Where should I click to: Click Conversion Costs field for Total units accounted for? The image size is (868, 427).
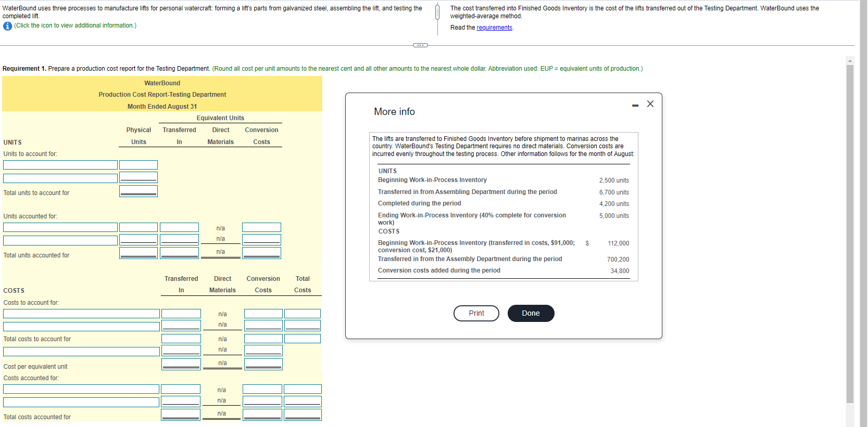[x=261, y=253]
